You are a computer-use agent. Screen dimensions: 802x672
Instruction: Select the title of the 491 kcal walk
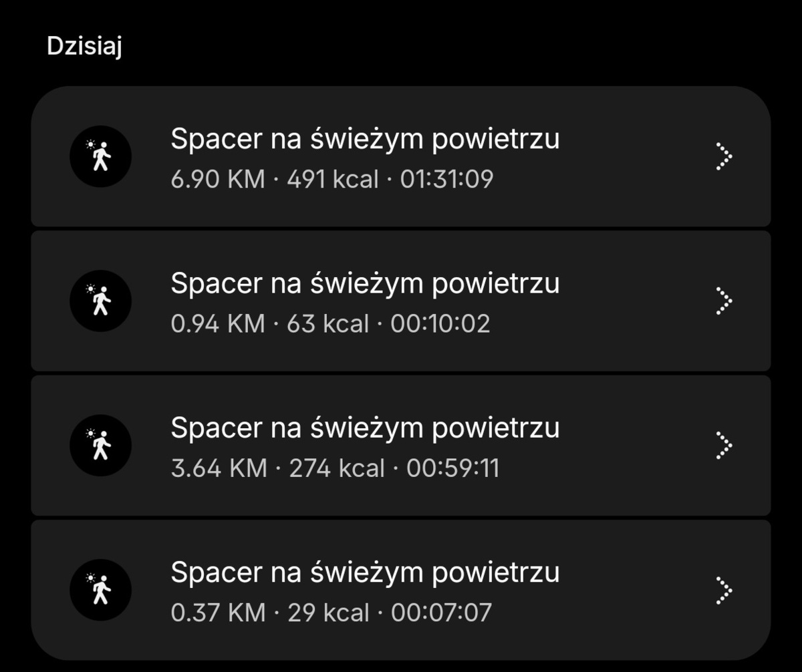pyautogui.click(x=366, y=138)
